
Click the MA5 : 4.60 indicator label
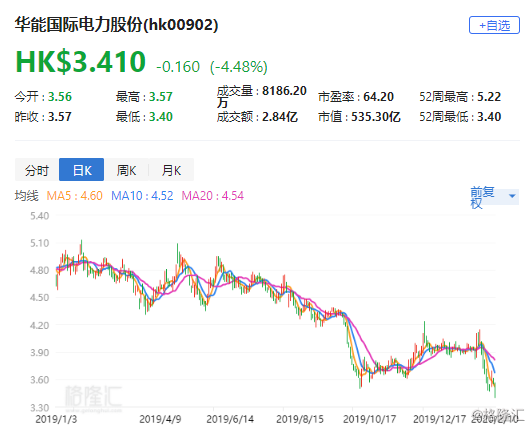click(74, 196)
